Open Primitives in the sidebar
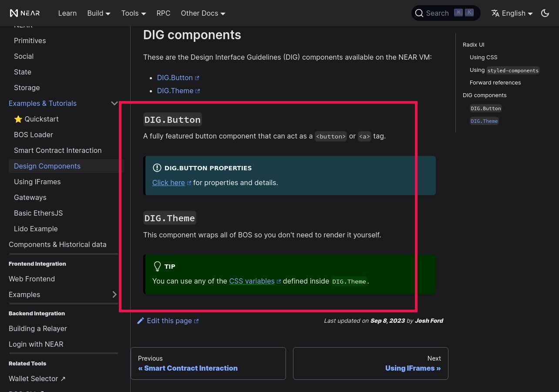 tap(30, 41)
